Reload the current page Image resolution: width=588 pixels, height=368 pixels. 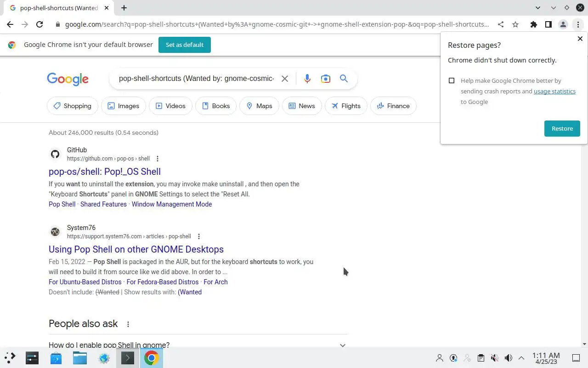coord(40,24)
